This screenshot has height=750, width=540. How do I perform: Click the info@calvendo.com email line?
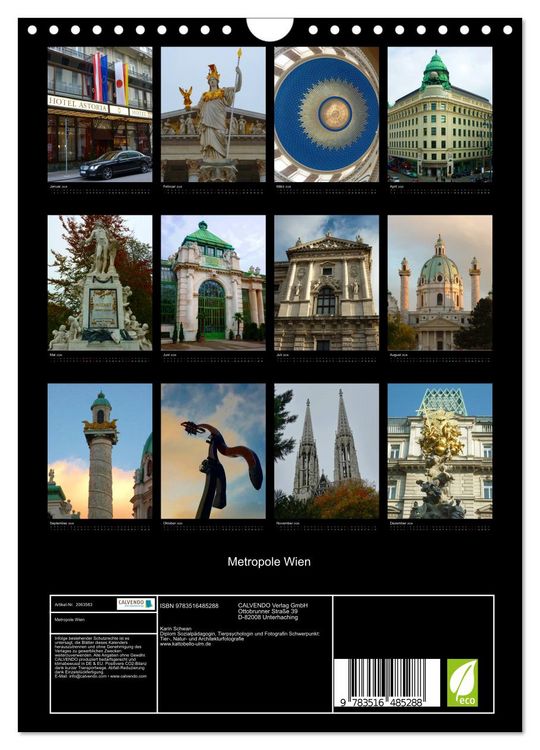click(x=100, y=676)
